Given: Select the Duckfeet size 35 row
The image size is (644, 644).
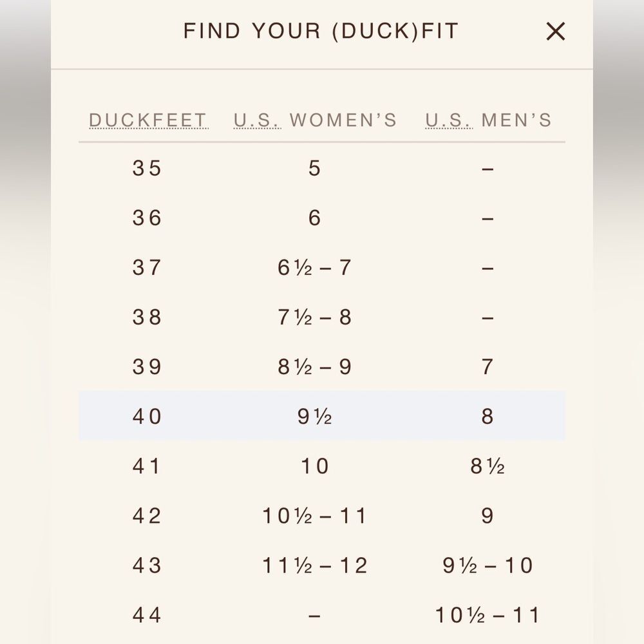Looking at the screenshot, I should pyautogui.click(x=322, y=168).
